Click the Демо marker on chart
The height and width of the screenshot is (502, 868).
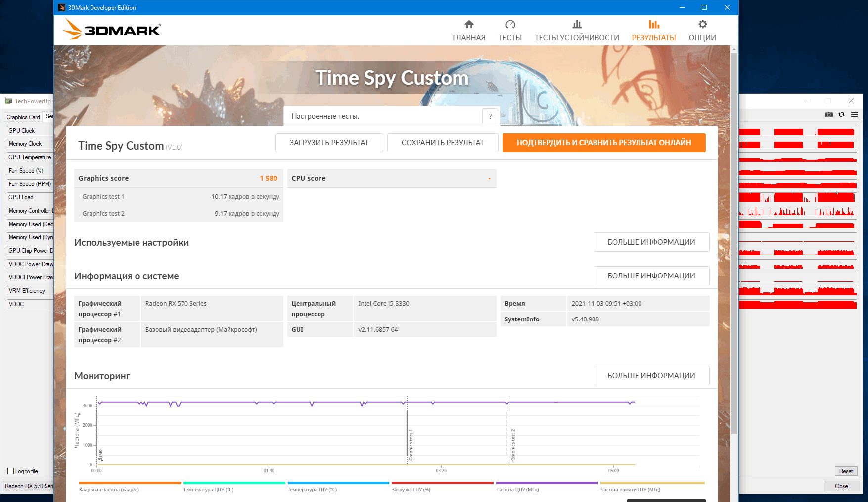click(100, 455)
